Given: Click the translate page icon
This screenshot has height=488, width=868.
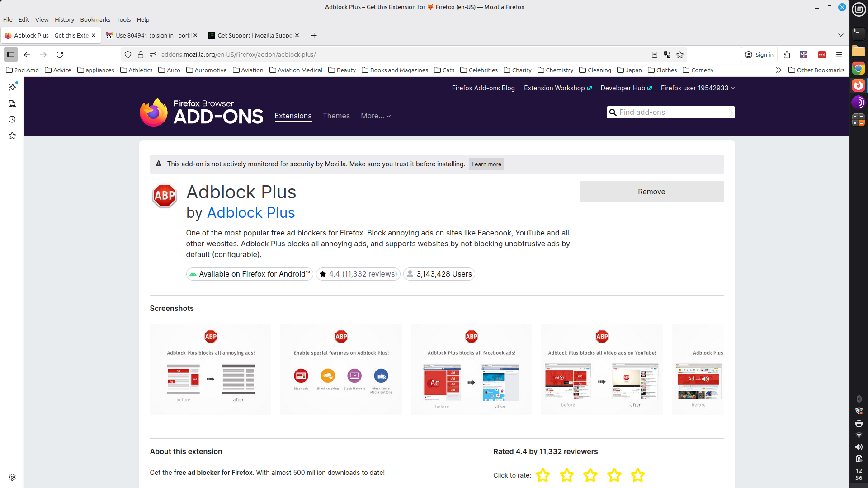Looking at the screenshot, I should 667,55.
